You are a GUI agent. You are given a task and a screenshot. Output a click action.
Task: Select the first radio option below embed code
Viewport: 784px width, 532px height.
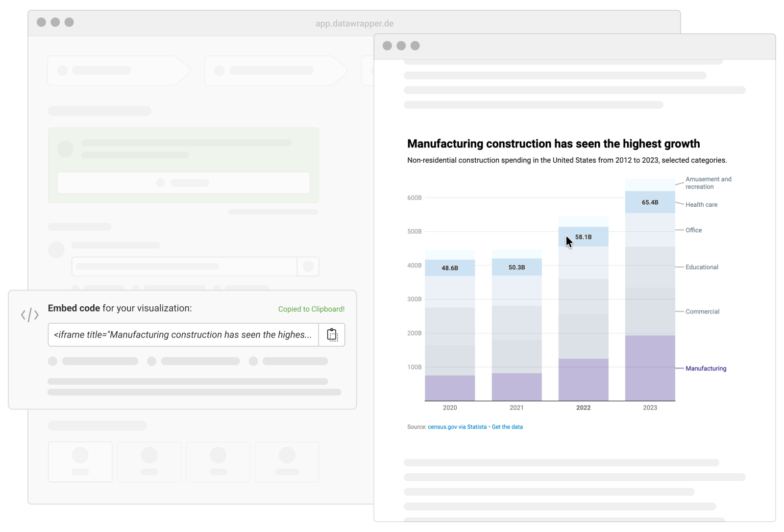pyautogui.click(x=53, y=361)
